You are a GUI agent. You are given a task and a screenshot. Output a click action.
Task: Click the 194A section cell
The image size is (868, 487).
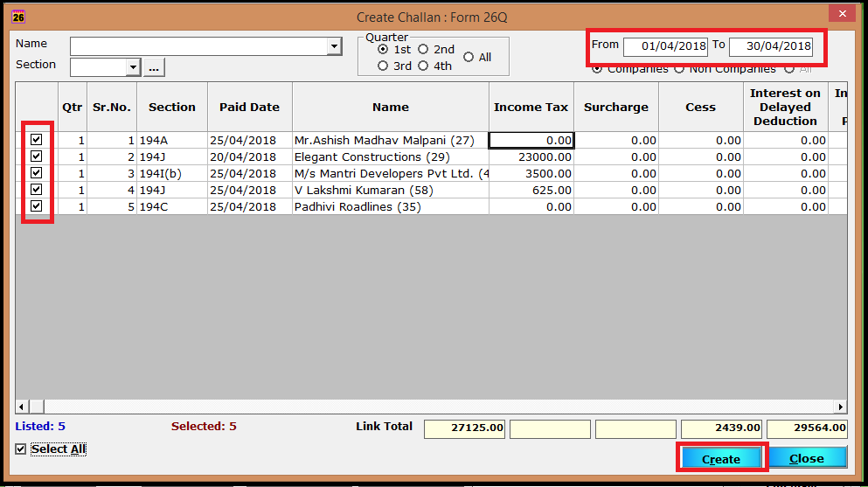pos(172,140)
